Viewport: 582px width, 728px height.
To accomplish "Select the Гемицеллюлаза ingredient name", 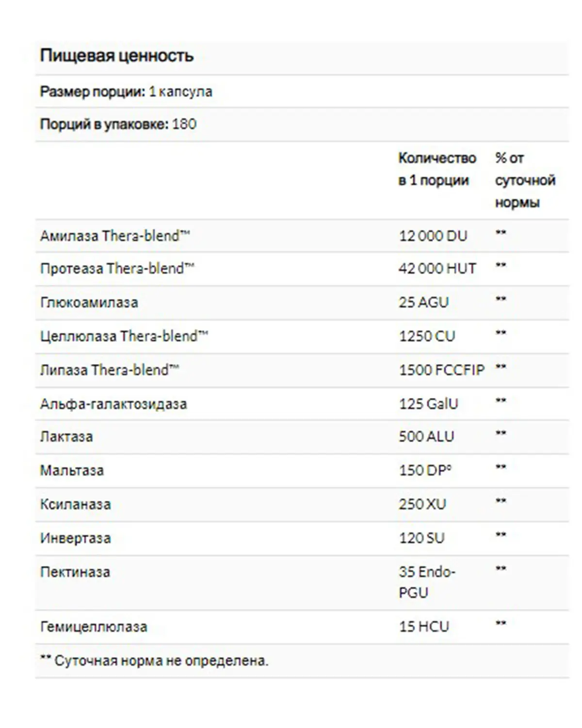I will [x=94, y=627].
